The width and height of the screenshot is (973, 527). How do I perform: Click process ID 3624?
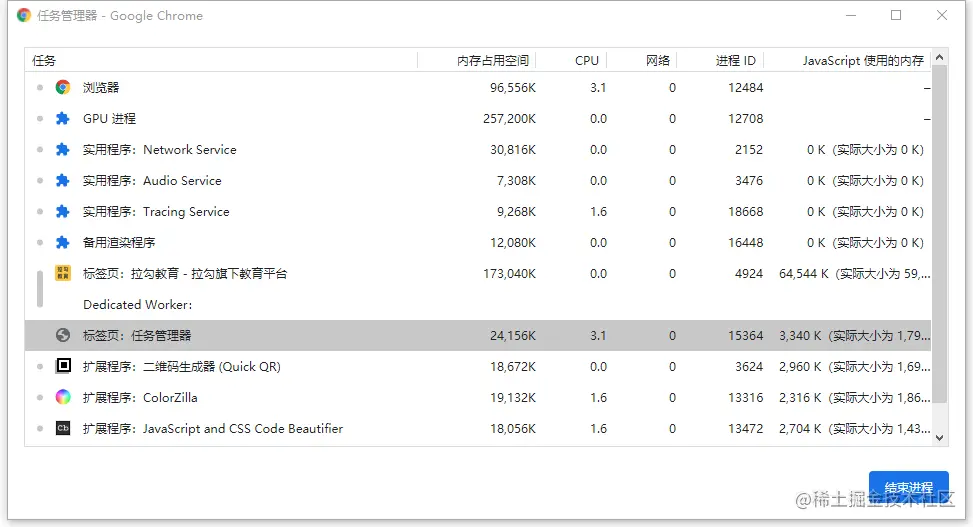tap(749, 367)
